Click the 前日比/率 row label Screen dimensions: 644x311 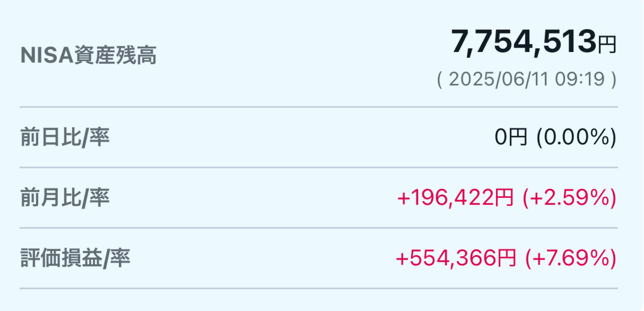click(x=65, y=137)
